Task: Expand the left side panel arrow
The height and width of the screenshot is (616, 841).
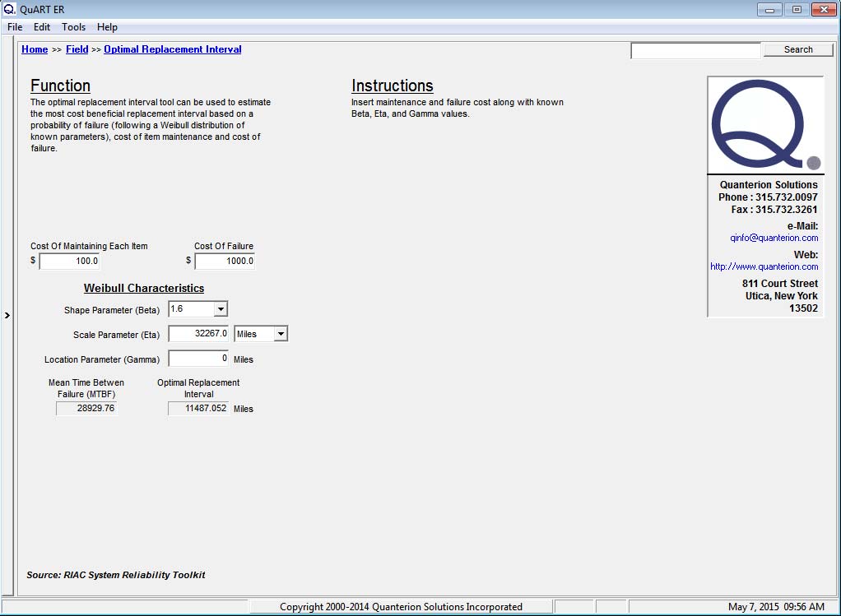Action: click(7, 315)
